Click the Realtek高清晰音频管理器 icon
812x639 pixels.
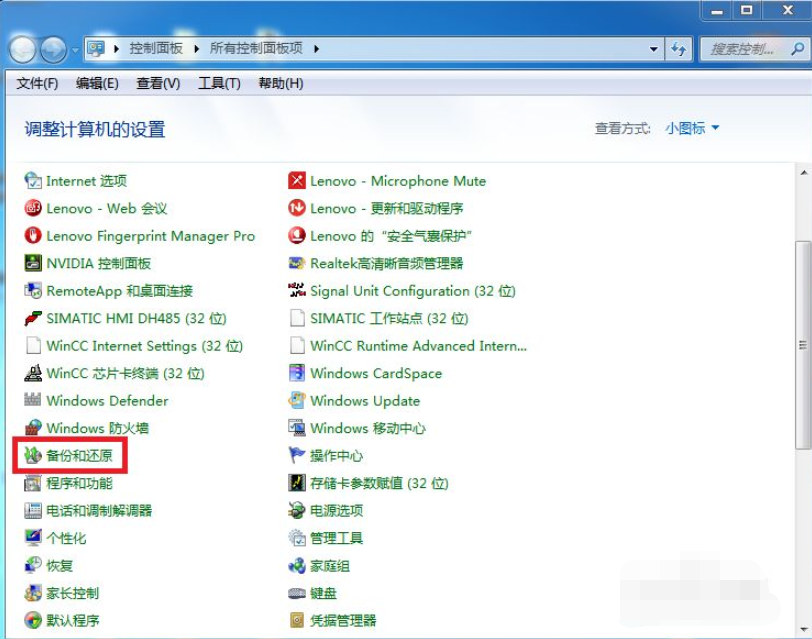297,263
